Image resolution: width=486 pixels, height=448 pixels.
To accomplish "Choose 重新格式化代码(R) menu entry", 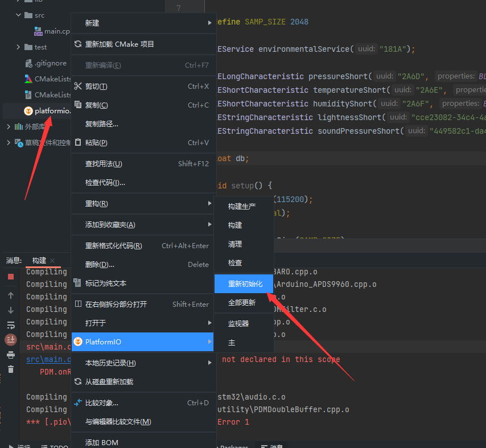I will point(143,246).
